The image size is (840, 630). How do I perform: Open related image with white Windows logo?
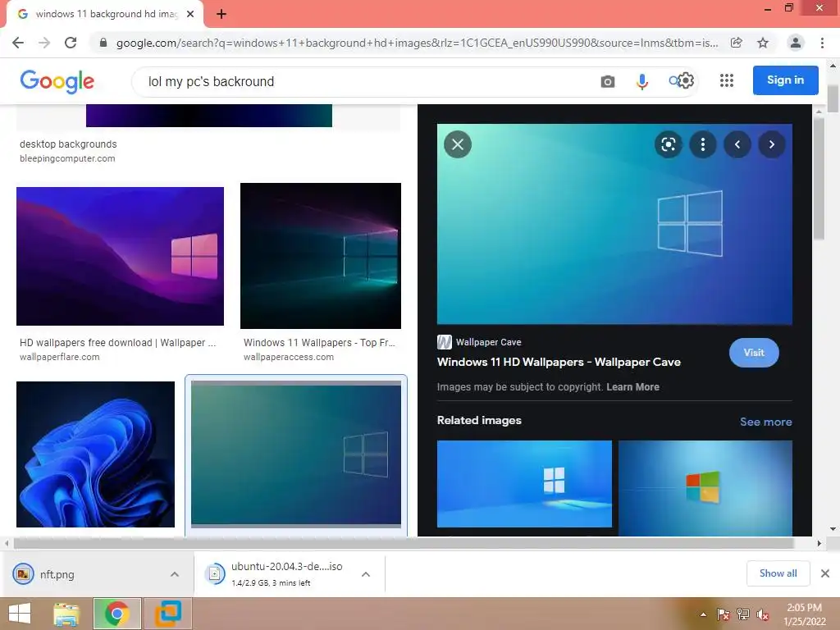click(524, 484)
